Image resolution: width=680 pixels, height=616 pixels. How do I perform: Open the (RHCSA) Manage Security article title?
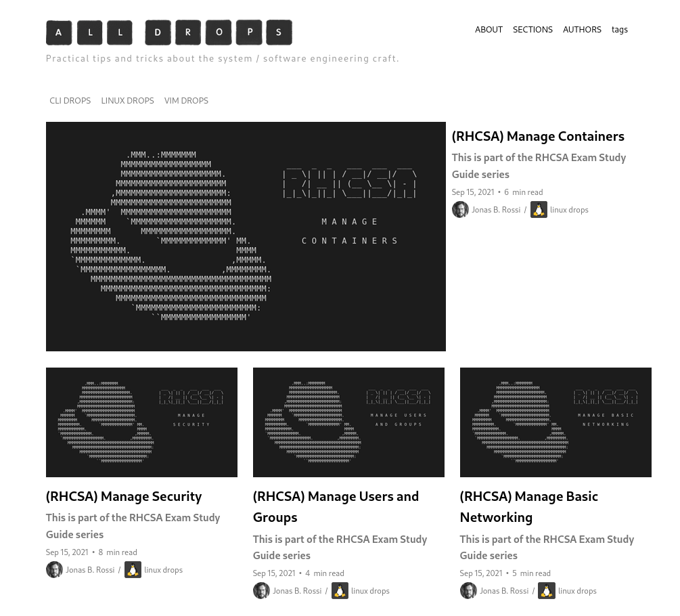pyautogui.click(x=124, y=496)
